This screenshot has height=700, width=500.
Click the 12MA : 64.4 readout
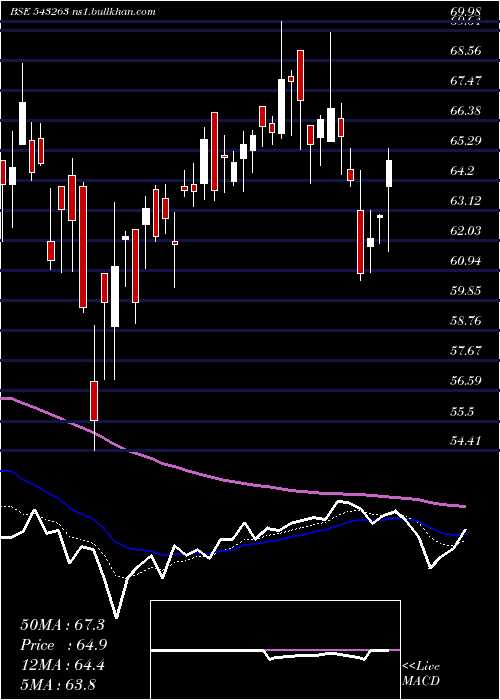(62, 666)
